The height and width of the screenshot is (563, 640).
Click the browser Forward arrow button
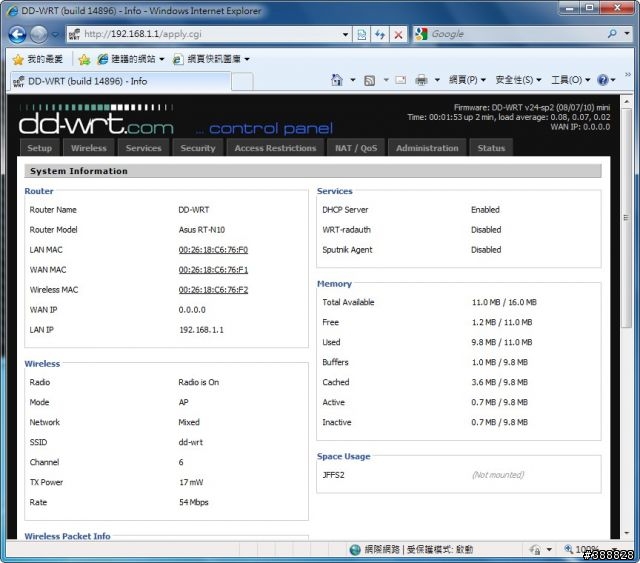pos(39,35)
